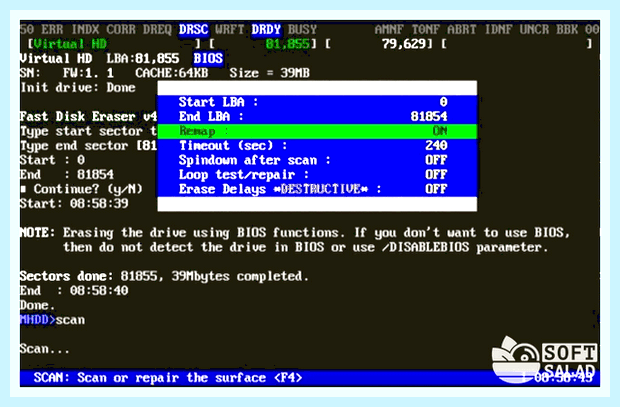
Task: Toggle Erase Delays DESTRUCTIVE option
Action: (x=317, y=189)
